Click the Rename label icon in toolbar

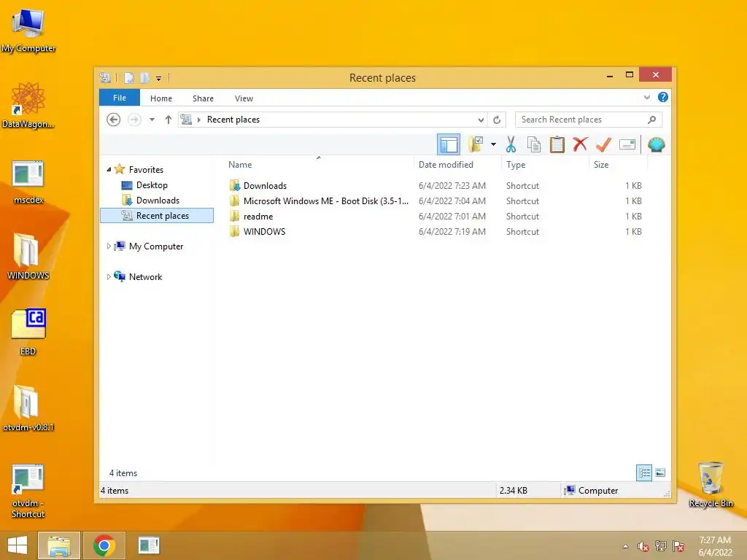point(627,144)
